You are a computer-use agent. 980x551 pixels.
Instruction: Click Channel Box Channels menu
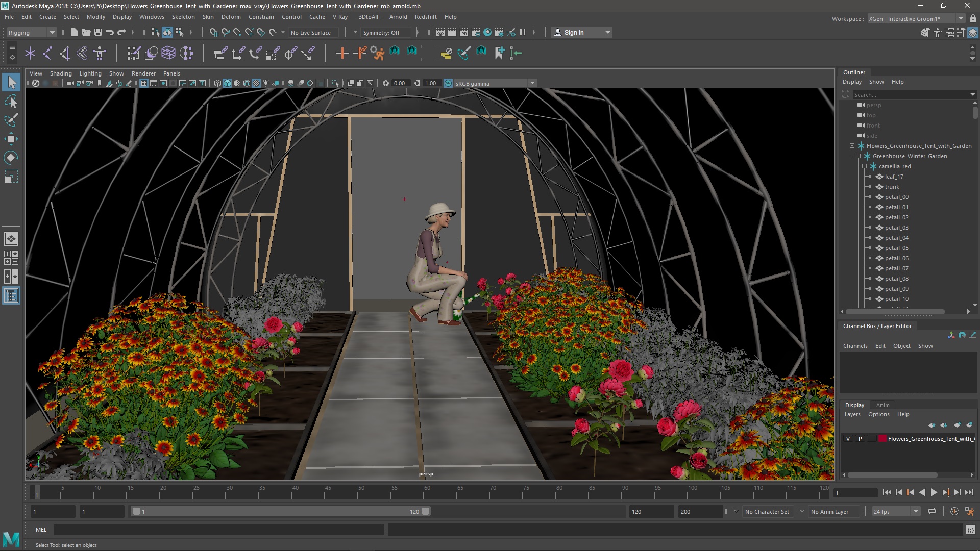coord(855,346)
